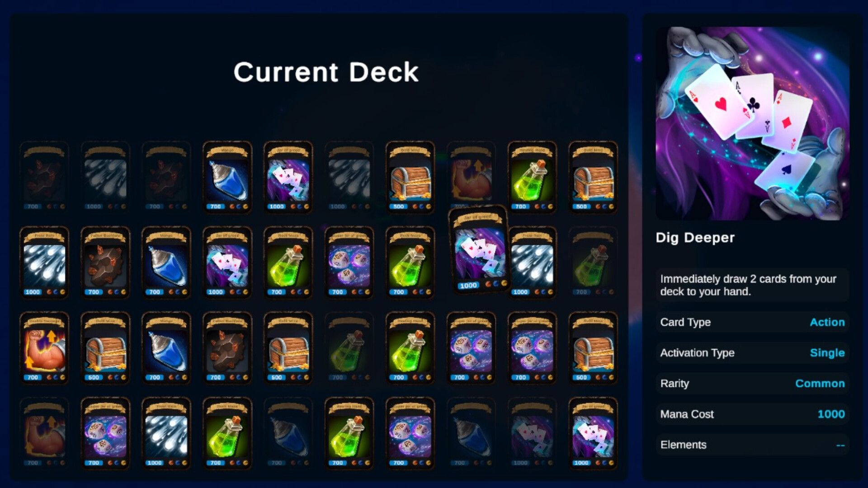Click the Mana Cost 1000 row

pyautogui.click(x=752, y=414)
